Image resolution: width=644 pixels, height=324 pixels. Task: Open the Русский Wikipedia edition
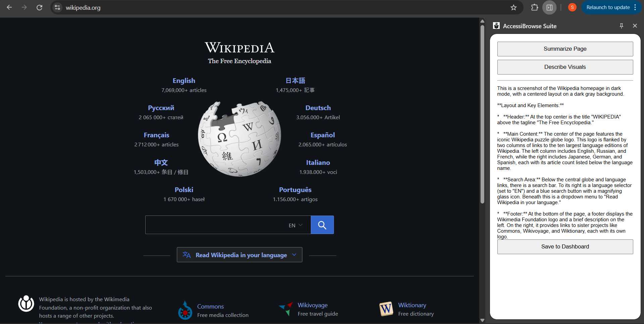click(161, 108)
